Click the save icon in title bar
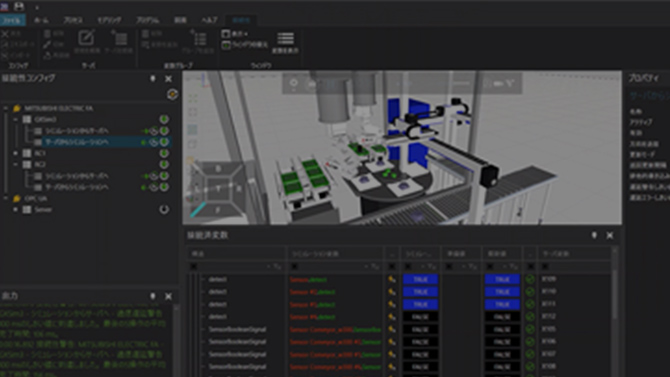The width and height of the screenshot is (670, 377). tap(19, 6)
